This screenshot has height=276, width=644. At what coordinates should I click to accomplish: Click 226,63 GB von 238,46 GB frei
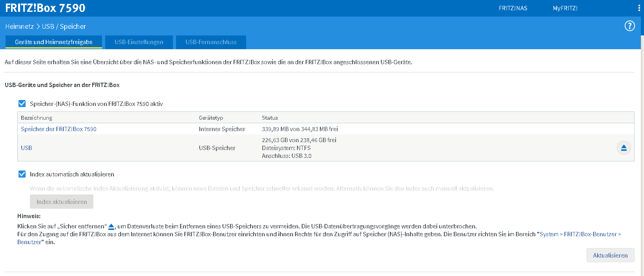tap(299, 140)
